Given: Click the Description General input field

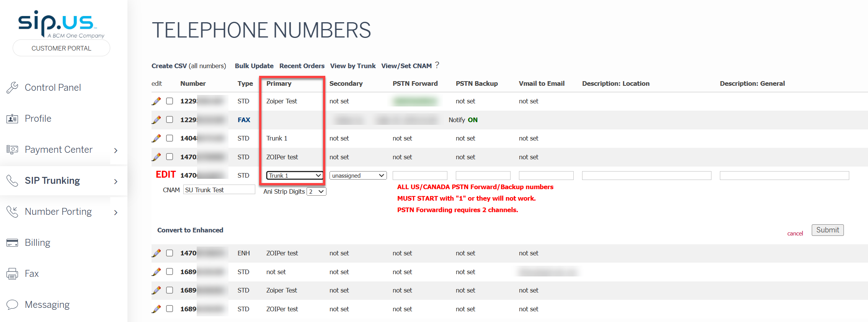Looking at the screenshot, I should pyautogui.click(x=784, y=175).
